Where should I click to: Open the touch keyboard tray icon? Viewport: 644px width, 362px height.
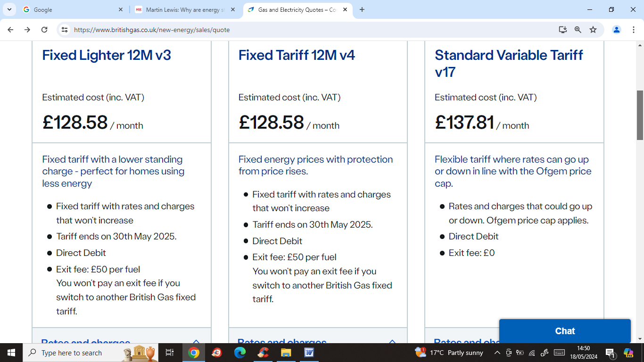559,353
